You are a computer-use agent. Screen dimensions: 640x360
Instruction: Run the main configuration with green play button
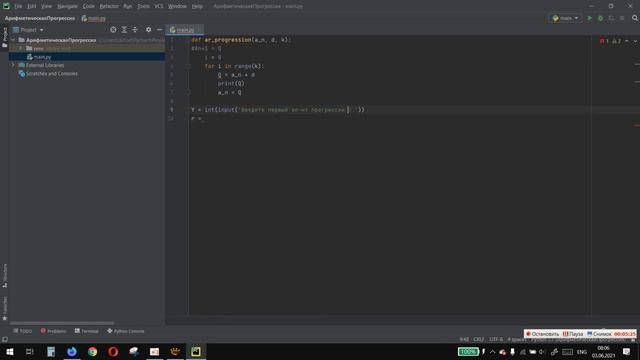(589, 18)
